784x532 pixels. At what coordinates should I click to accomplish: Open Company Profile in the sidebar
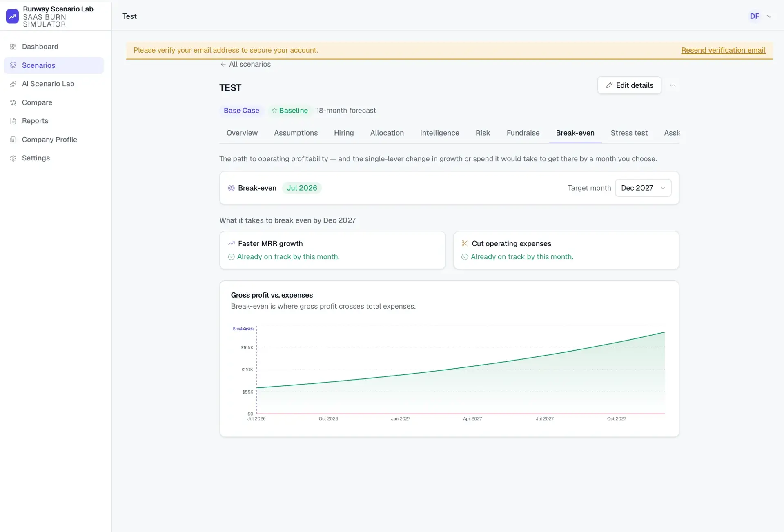click(54, 140)
